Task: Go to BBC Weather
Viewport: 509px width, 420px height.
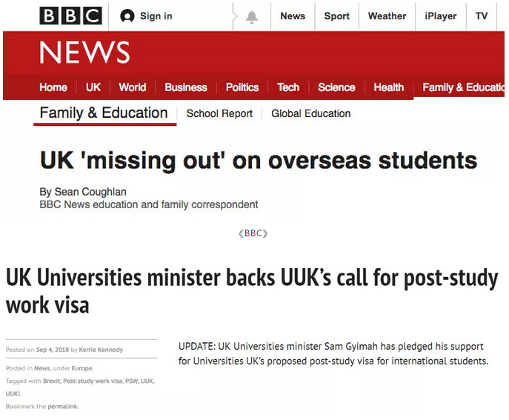Action: tap(387, 16)
